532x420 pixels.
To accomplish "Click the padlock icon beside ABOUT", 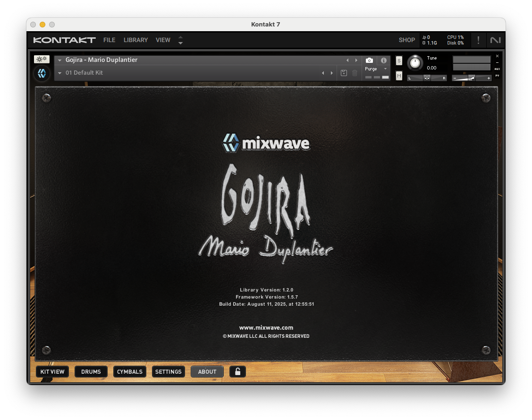I will click(x=237, y=372).
